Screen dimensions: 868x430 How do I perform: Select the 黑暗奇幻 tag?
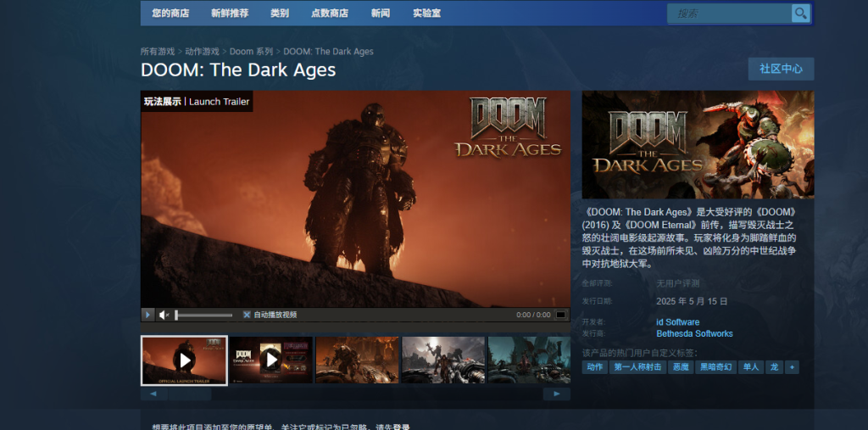click(x=715, y=367)
